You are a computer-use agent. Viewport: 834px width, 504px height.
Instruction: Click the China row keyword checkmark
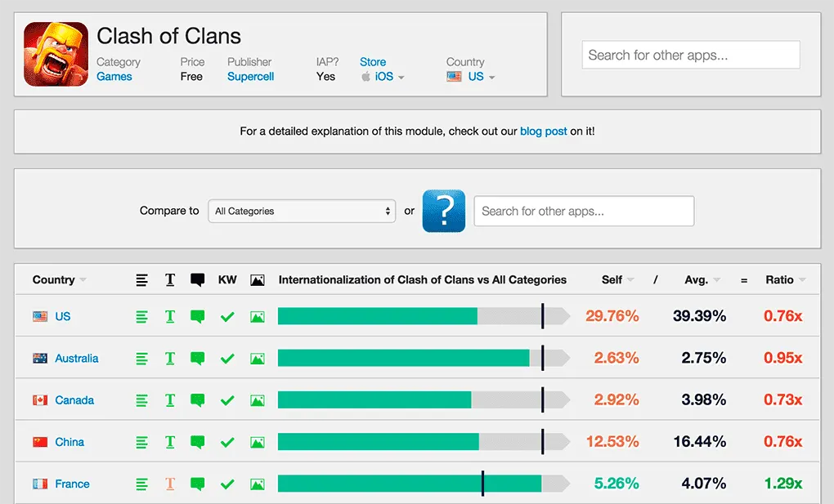pyautogui.click(x=227, y=443)
